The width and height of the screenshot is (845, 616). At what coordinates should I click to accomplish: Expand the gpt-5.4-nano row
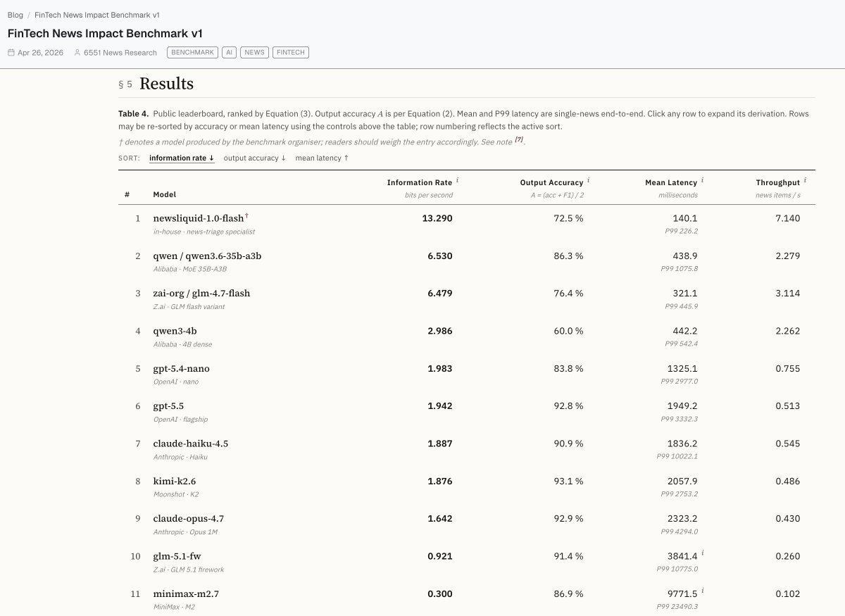point(467,374)
